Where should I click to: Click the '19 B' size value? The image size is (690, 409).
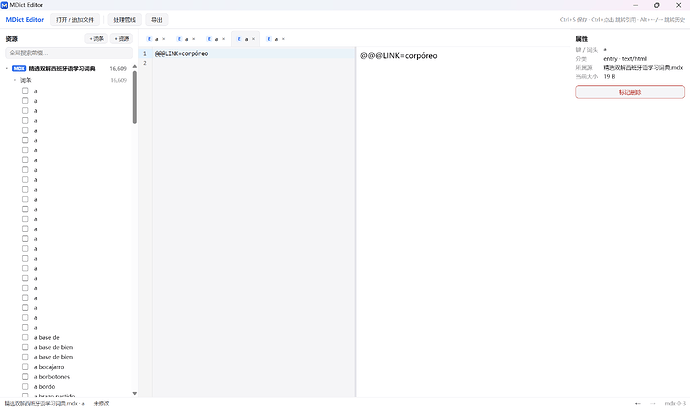(609, 77)
